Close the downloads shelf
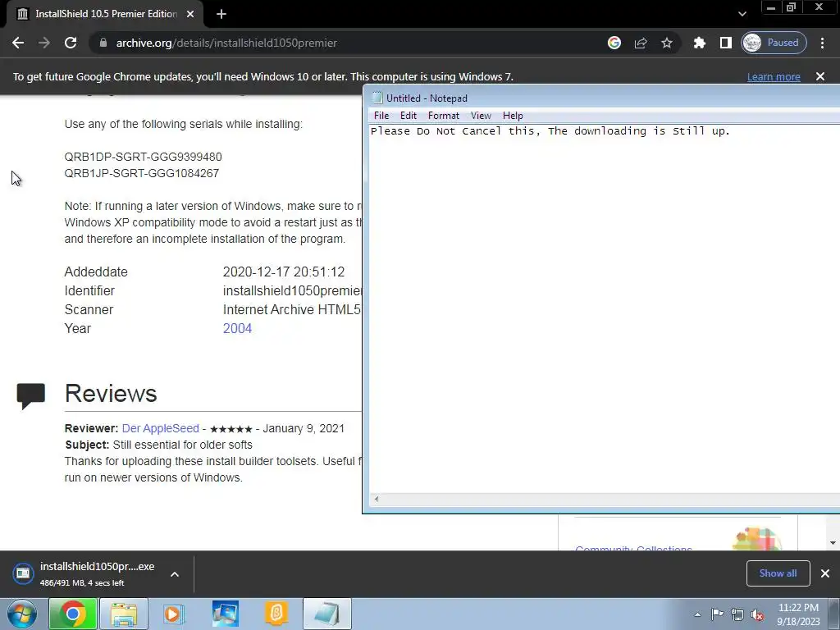This screenshot has width=840, height=630. pyautogui.click(x=825, y=573)
